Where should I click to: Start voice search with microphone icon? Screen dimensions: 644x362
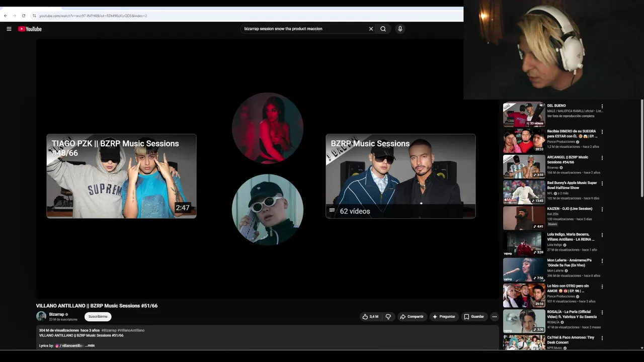pos(400,29)
